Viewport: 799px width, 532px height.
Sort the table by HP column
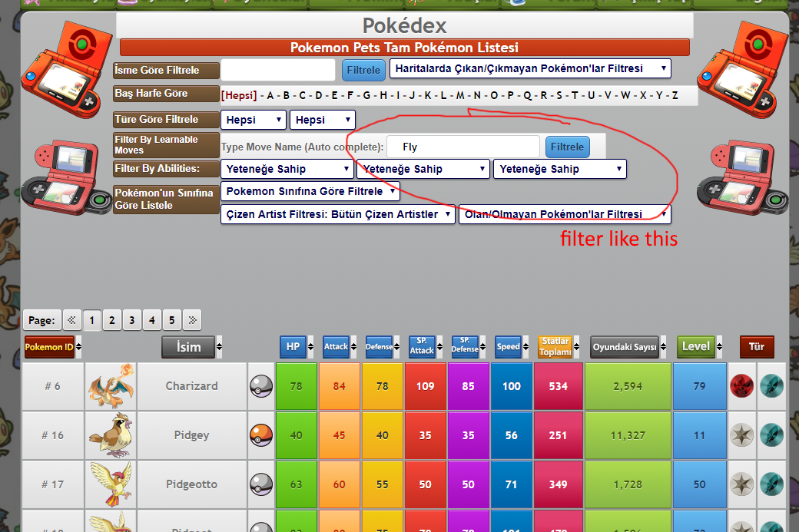pos(293,347)
